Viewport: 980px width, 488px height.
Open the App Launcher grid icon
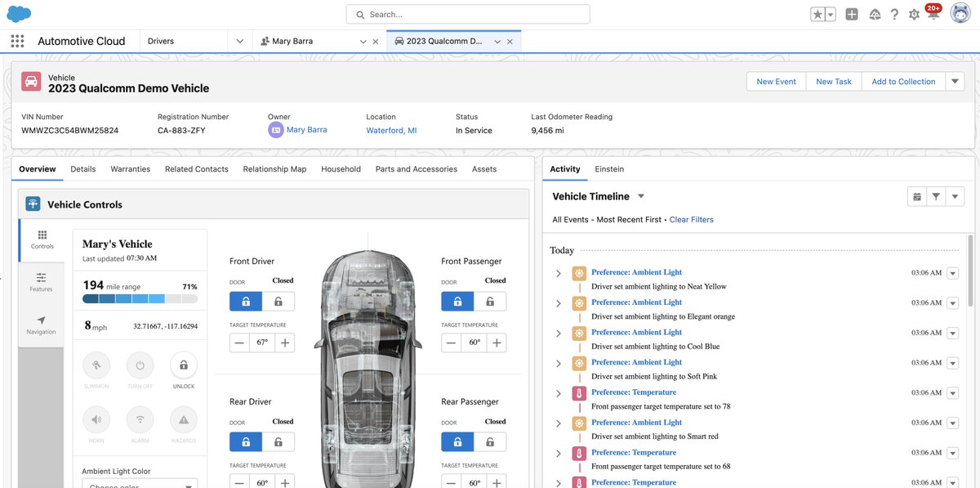pyautogui.click(x=17, y=41)
